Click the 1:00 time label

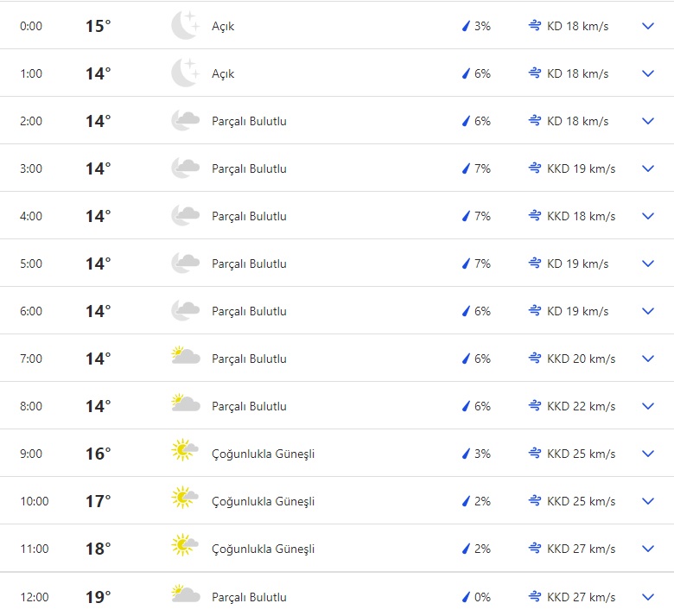click(x=31, y=73)
